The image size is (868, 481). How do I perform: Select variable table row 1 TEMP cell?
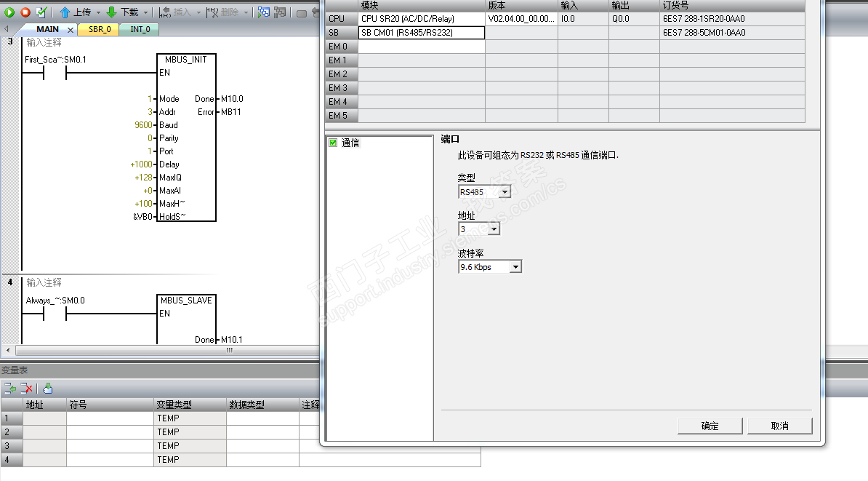[190, 418]
